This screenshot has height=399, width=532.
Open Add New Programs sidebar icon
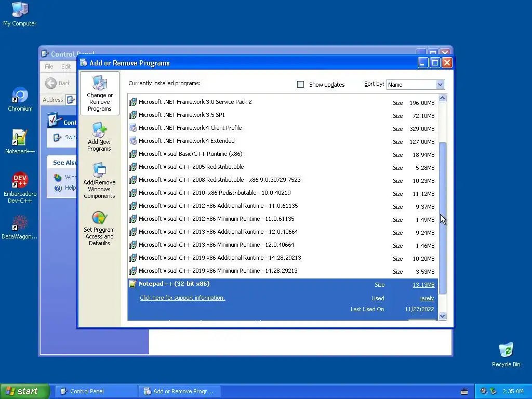[x=99, y=137]
